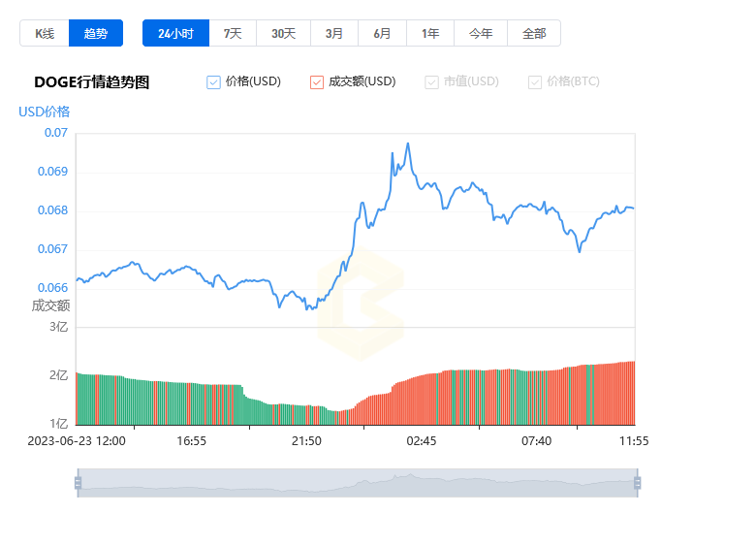Show 今年 year-to-date data
Screen dimensions: 756x546
pos(481,33)
